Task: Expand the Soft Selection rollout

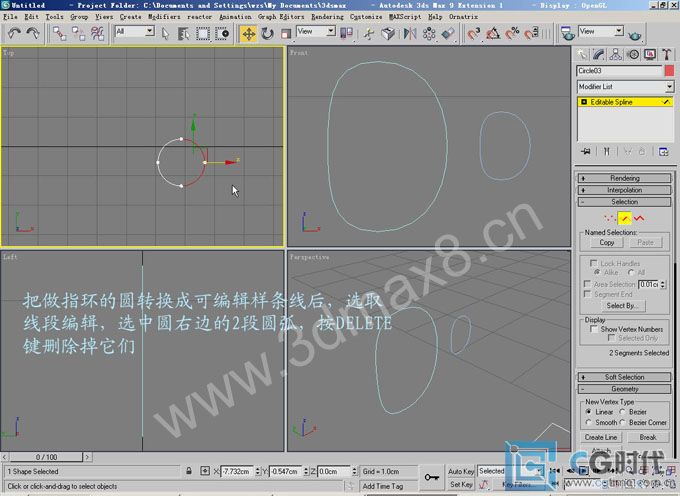Action: tap(624, 377)
